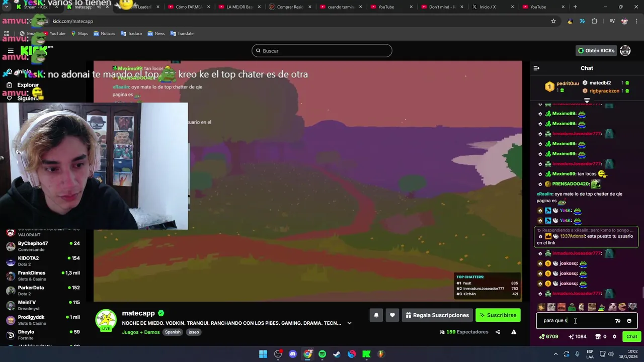This screenshot has height=362, width=644.
Task: Open ByChepito47 channel in sidebar
Action: click(x=43, y=246)
